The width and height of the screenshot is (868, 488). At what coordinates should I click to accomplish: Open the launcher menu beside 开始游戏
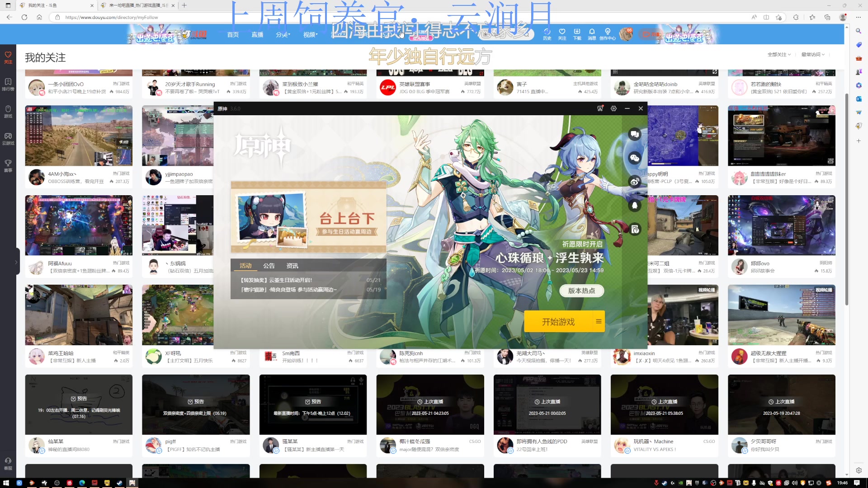599,322
